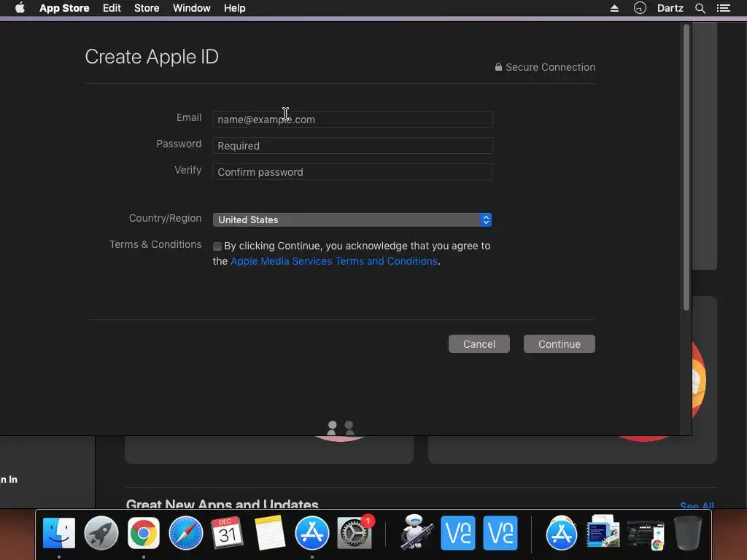Viewport: 747px width, 560px height.
Task: Open Apple Media Services Terms and Conditions link
Action: pos(334,261)
